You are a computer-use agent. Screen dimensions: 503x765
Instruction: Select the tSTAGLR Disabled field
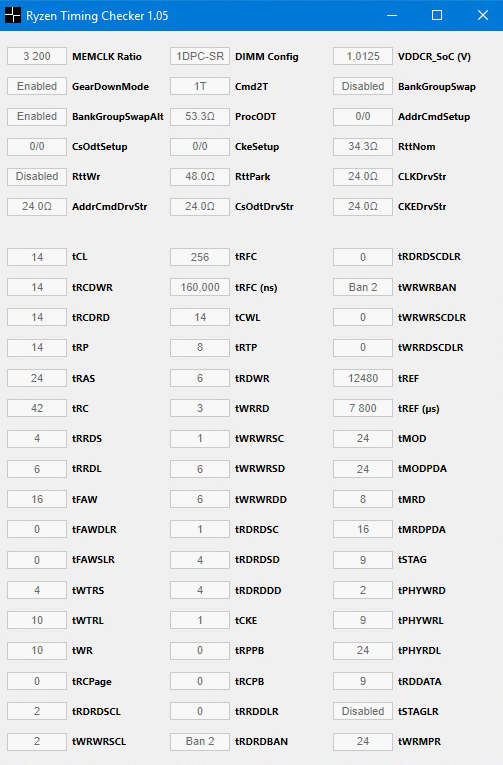point(363,711)
